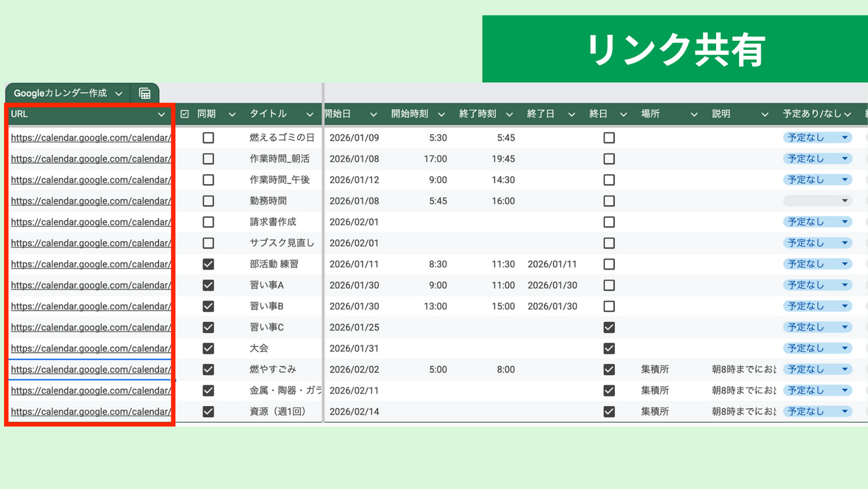Select start date 2026/02/11
Screen dimensions: 868x489
[354, 390]
